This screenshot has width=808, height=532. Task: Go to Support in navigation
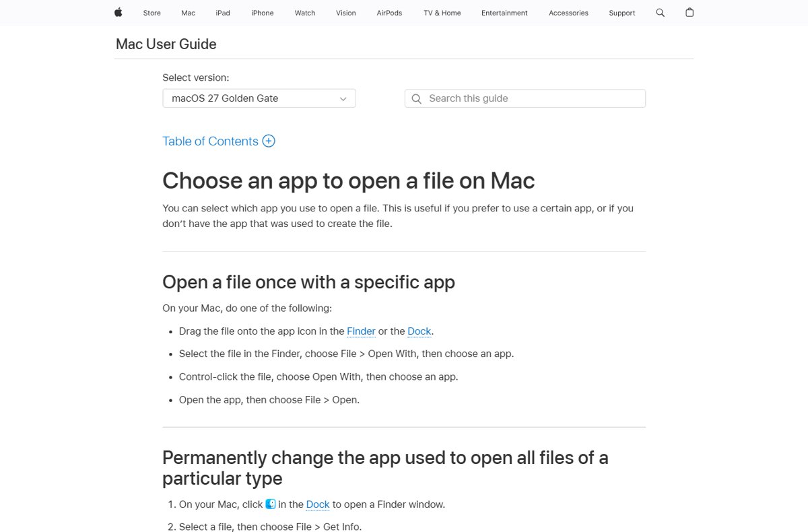pyautogui.click(x=622, y=13)
